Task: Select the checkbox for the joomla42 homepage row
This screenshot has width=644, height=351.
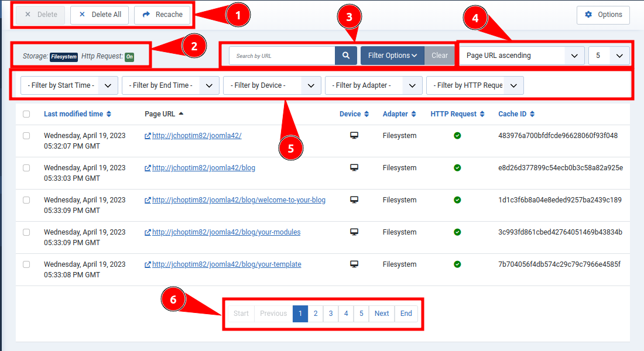Action: [x=26, y=135]
